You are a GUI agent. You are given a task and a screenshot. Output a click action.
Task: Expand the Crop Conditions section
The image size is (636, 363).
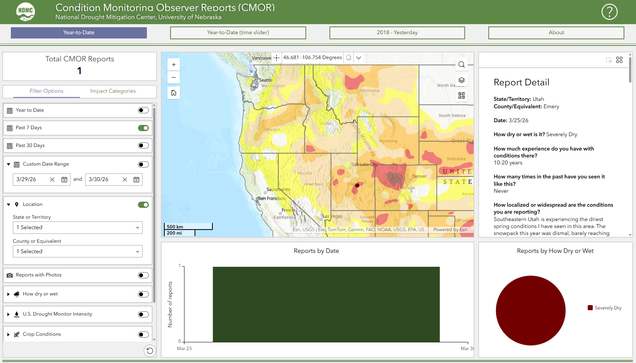(x=9, y=334)
